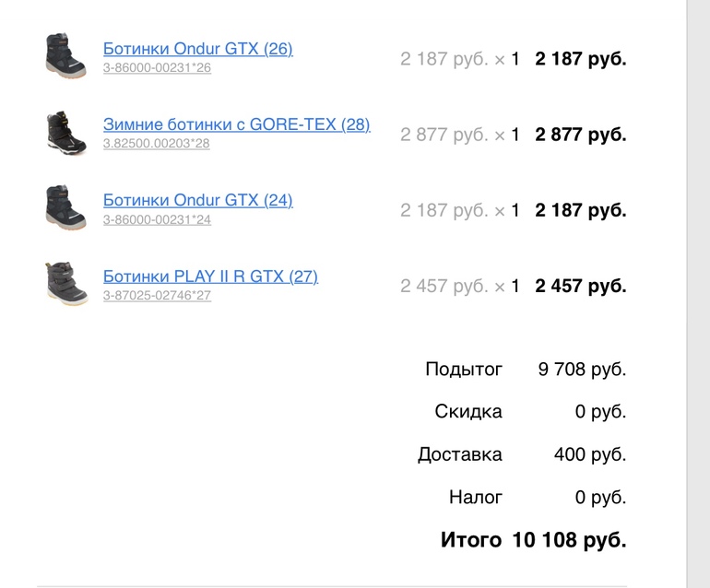Viewport: 710px width, 588px height.
Task: Click the gray 2 877 руб. unit price
Action: [x=444, y=135]
